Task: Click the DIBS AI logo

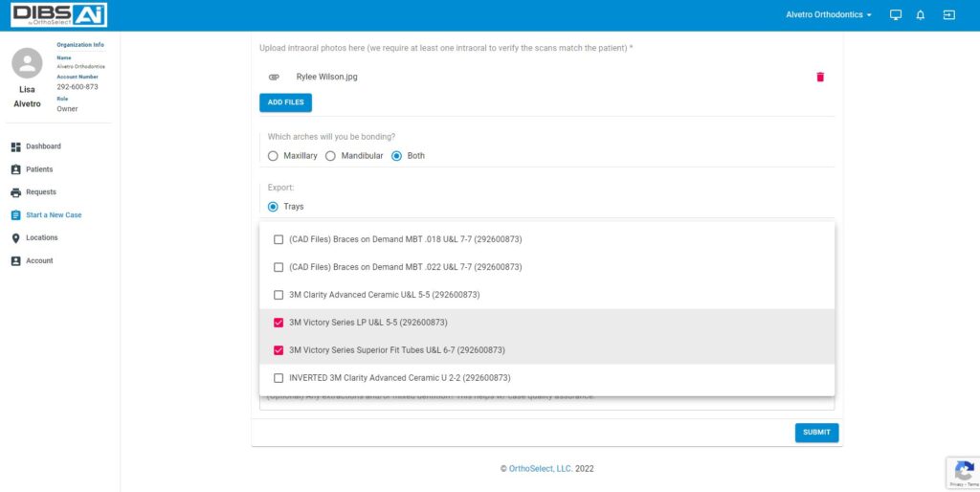Action: [59, 15]
